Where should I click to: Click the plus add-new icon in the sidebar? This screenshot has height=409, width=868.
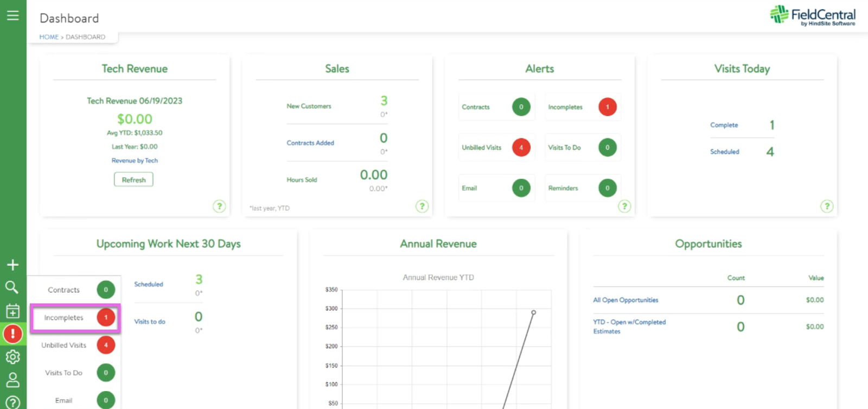(x=12, y=265)
